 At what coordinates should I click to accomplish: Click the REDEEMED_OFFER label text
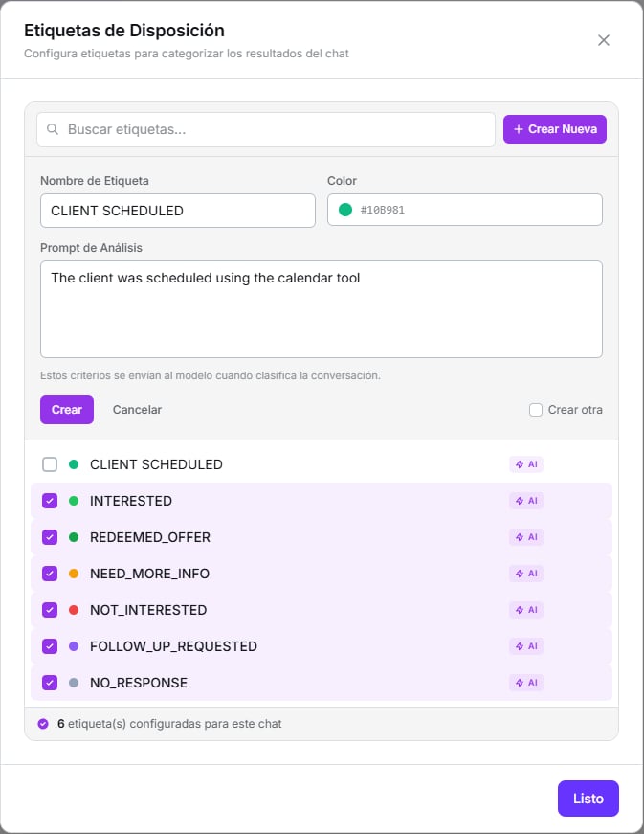tap(150, 537)
